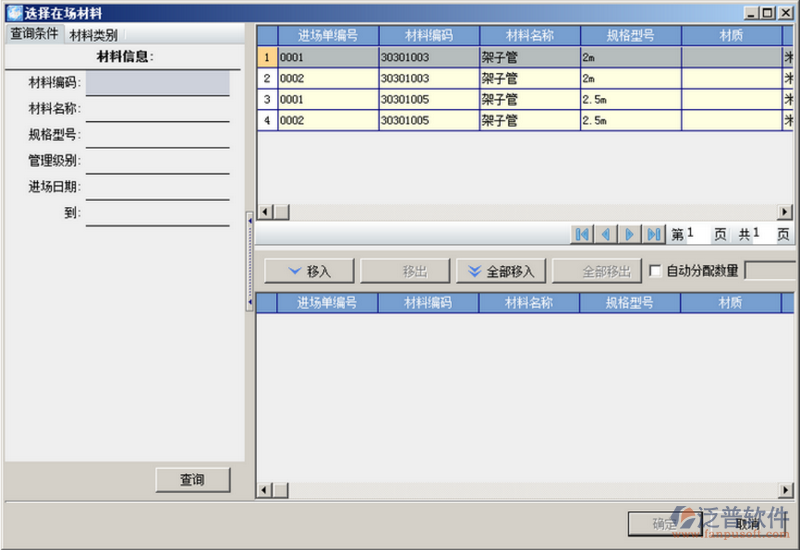Viewport: 800px width, 550px height.
Task: Click the 移入 move-in button
Action: (309, 271)
